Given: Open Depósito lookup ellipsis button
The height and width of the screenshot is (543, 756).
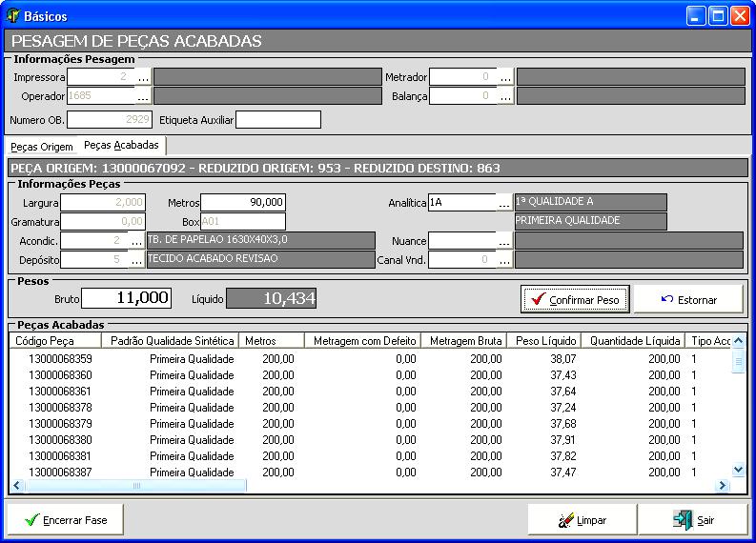Looking at the screenshot, I should coord(136,260).
